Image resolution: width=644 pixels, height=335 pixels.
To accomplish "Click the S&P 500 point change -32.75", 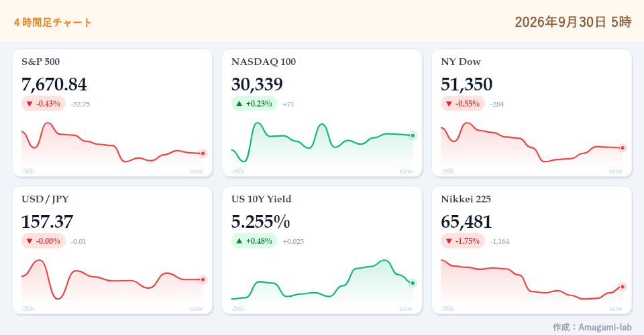I will pyautogui.click(x=80, y=104).
